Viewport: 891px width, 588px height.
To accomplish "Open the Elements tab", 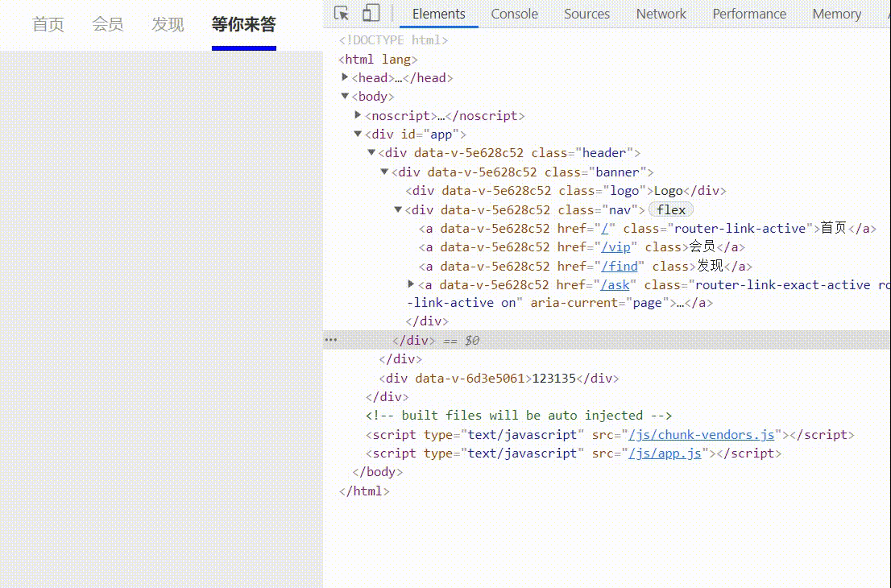I will (x=439, y=14).
